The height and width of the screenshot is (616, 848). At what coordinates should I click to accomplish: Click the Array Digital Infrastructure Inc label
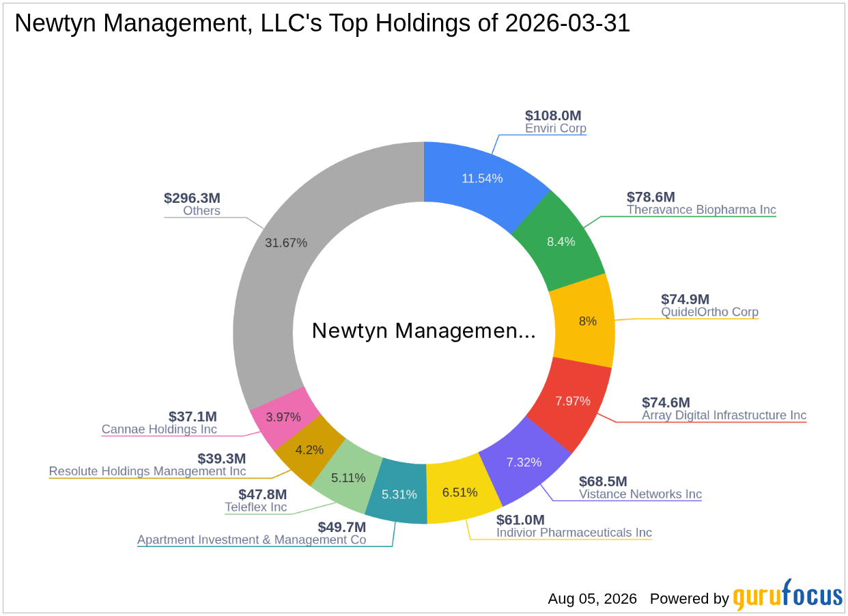click(724, 415)
